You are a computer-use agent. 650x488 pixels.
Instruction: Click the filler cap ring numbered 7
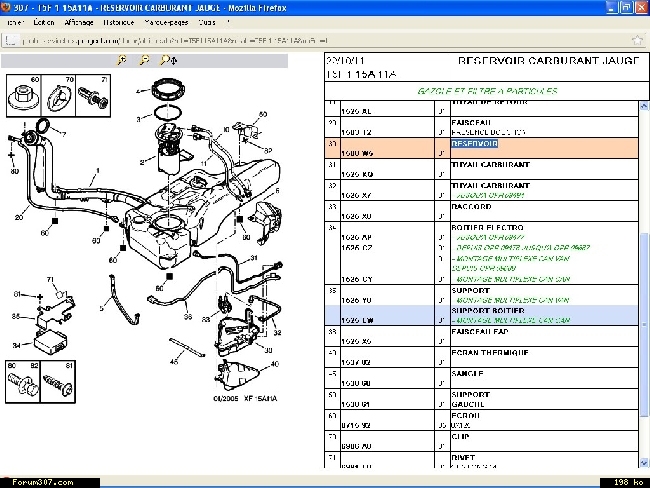coord(43,126)
